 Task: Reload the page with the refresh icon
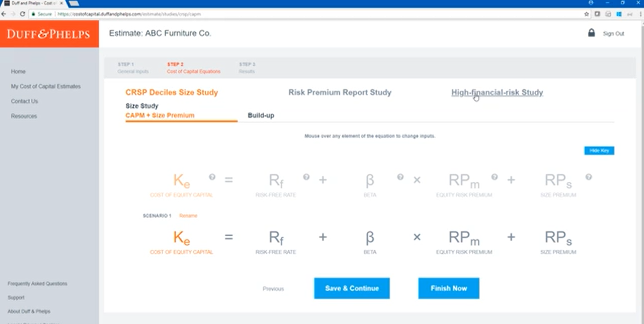click(x=23, y=14)
